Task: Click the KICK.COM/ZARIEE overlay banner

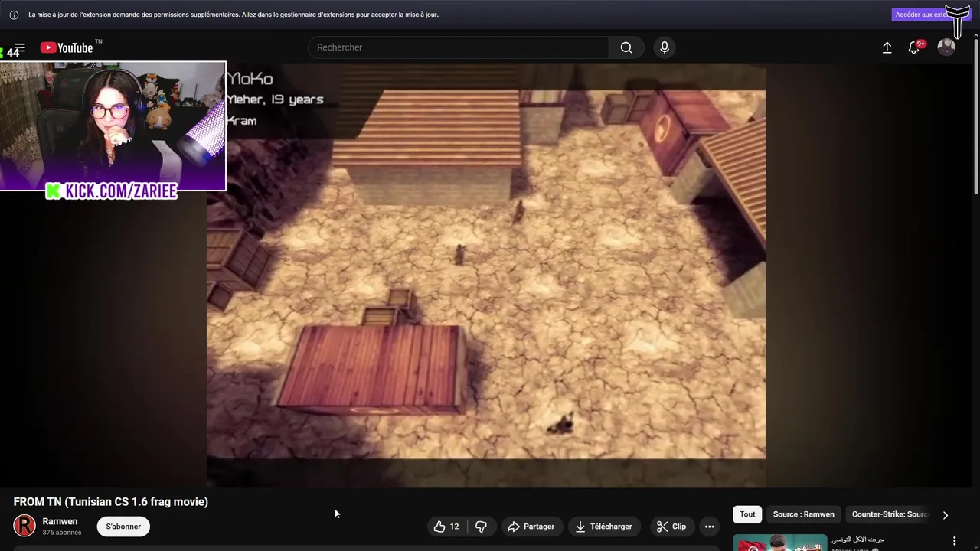Action: 112,191
